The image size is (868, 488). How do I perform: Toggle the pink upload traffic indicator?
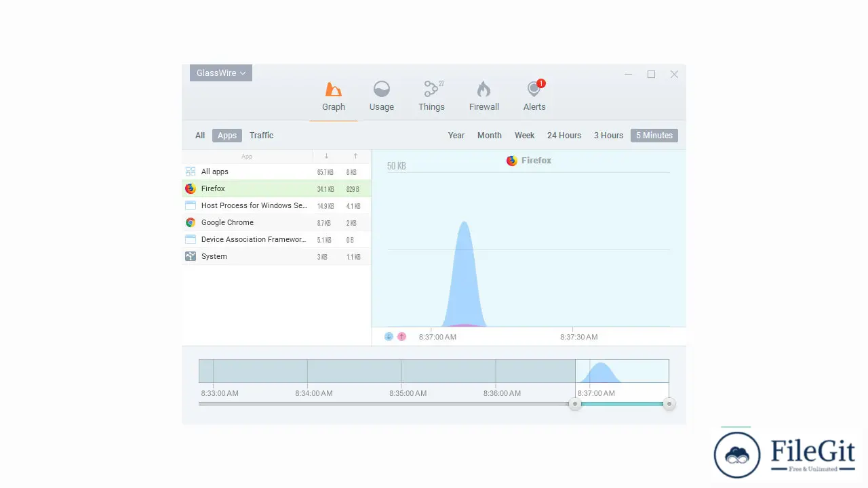pos(401,336)
